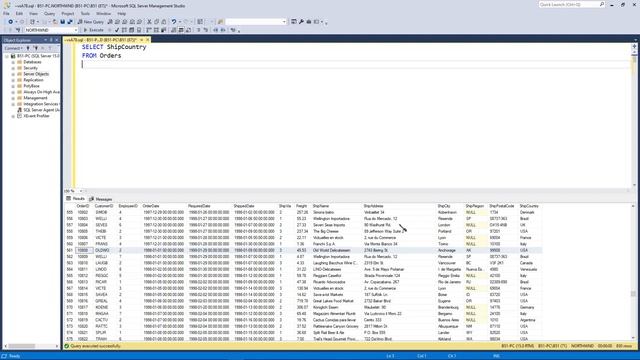Open the Connect dropdown in Object Explorer
640x360 pixels.
click(x=13, y=48)
